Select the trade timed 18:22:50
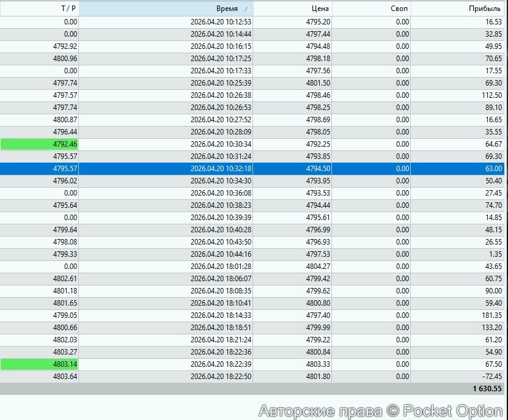Screen dimensions: 508x420 220,377
